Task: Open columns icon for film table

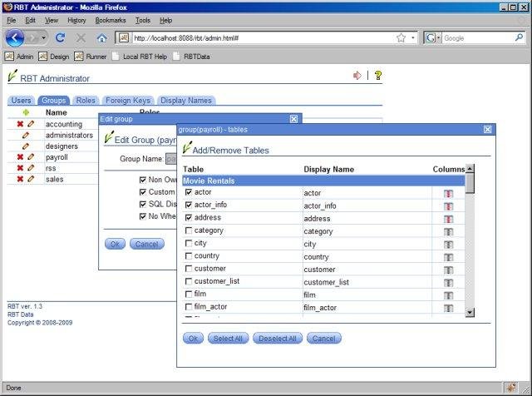Action: (448, 295)
